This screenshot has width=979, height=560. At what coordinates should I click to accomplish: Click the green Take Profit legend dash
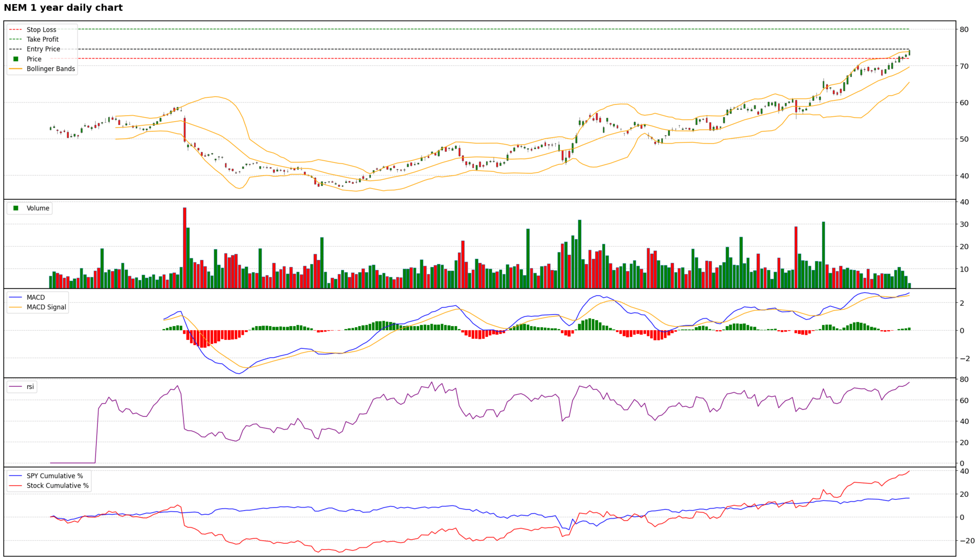16,39
